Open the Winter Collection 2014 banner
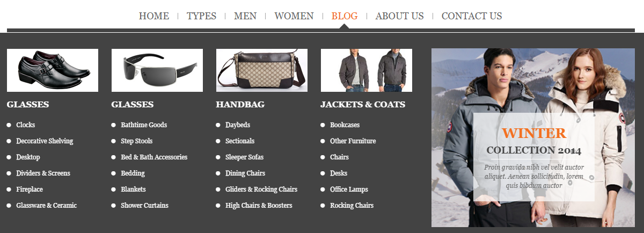Viewport: 644px width, 233px height. [x=533, y=138]
